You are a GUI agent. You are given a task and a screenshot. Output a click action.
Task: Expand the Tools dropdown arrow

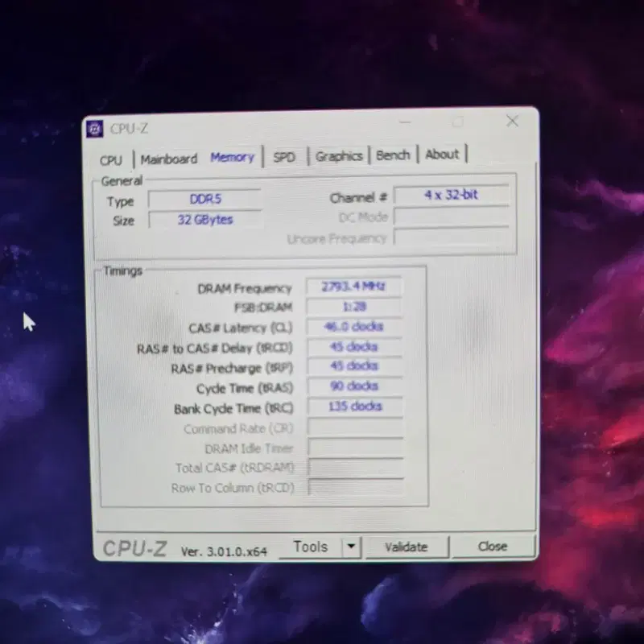point(351,547)
